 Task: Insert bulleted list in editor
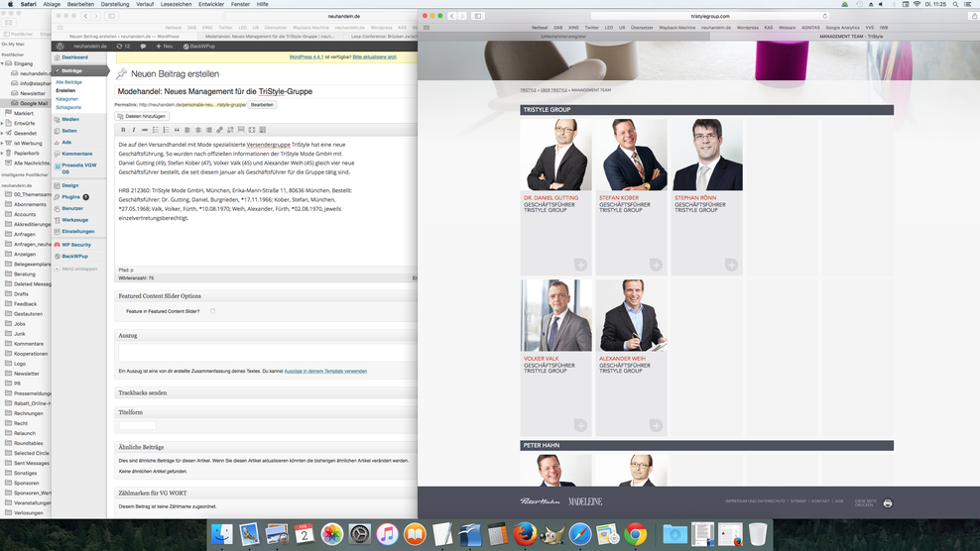click(155, 130)
